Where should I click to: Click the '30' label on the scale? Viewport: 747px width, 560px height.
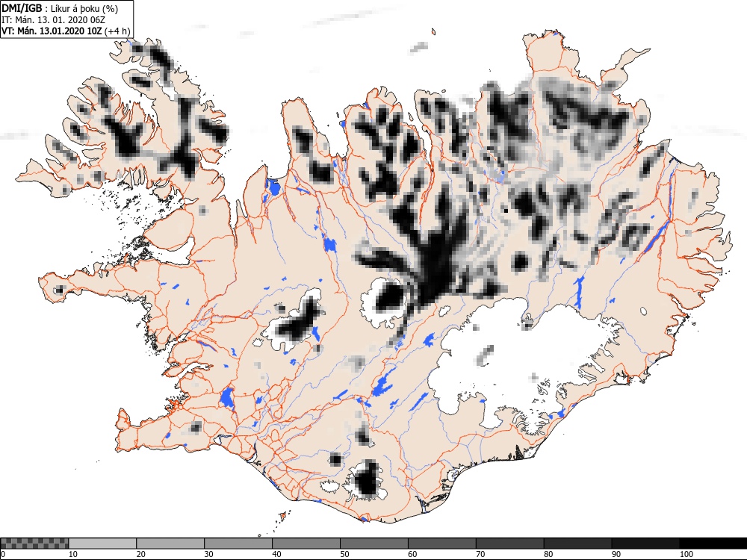208,554
